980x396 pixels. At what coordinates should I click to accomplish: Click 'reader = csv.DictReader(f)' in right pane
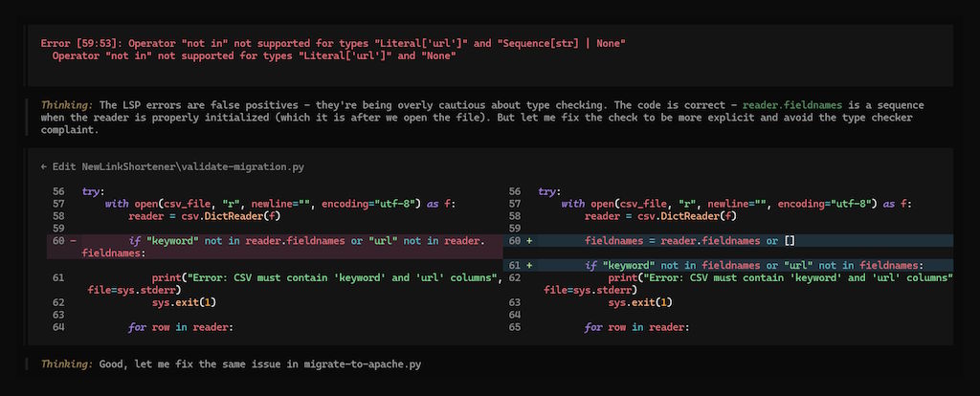[660, 216]
